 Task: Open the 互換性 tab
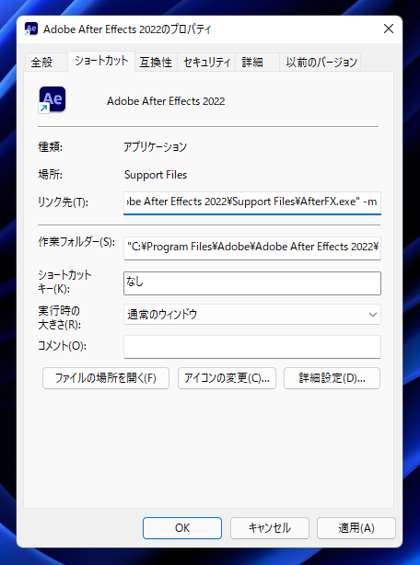pos(156,62)
